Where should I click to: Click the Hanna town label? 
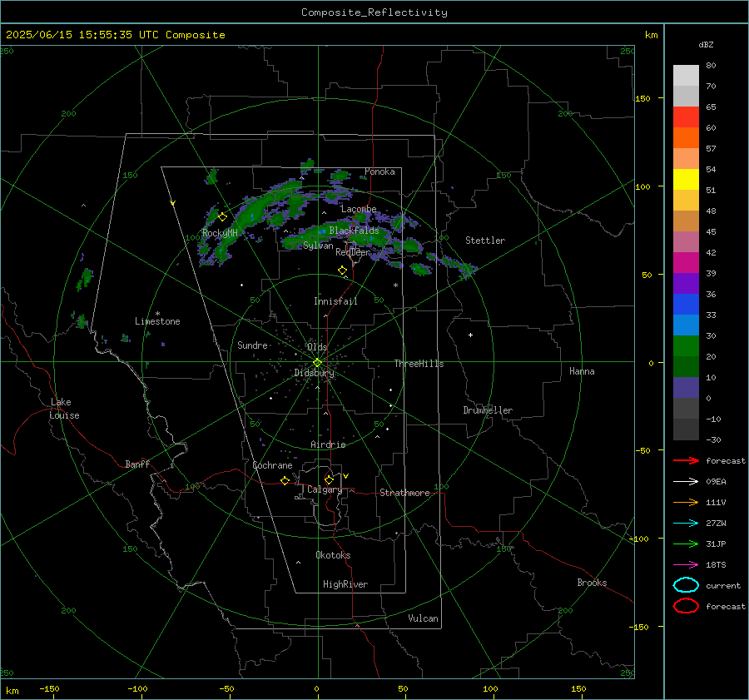click(582, 371)
